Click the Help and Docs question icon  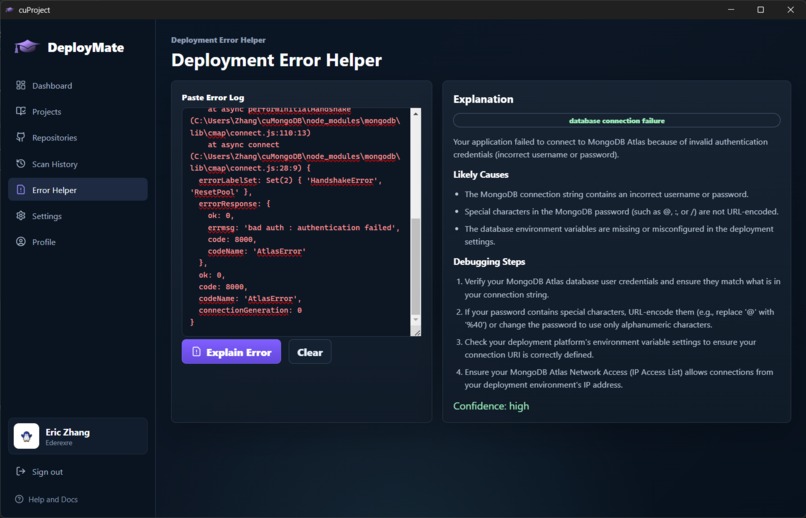click(x=20, y=499)
